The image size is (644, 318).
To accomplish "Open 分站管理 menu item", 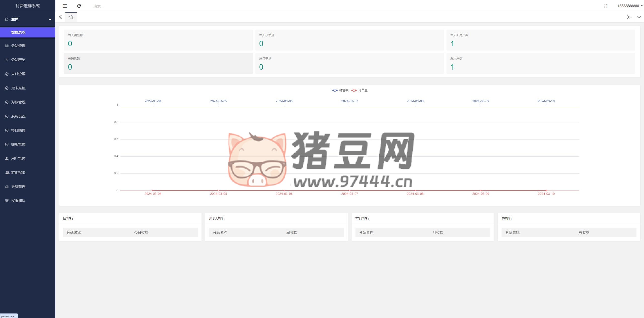I will (18, 46).
